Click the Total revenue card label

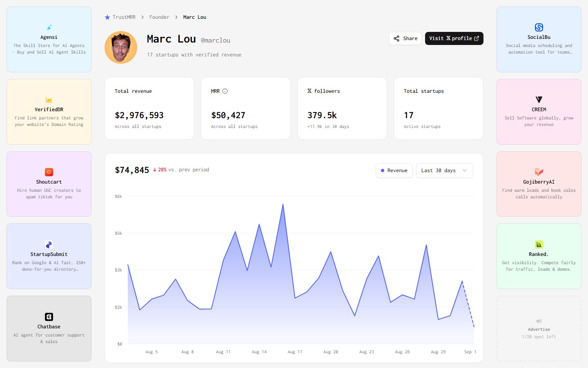(x=133, y=91)
